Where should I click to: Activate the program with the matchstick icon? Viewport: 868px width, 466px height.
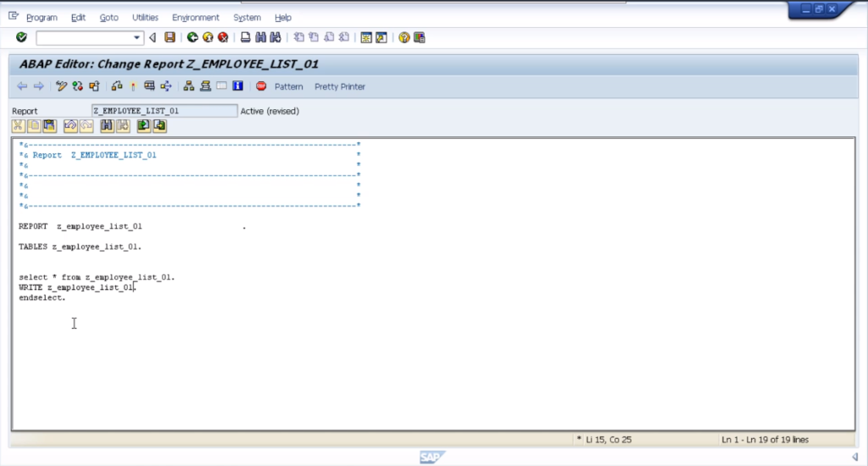(133, 86)
